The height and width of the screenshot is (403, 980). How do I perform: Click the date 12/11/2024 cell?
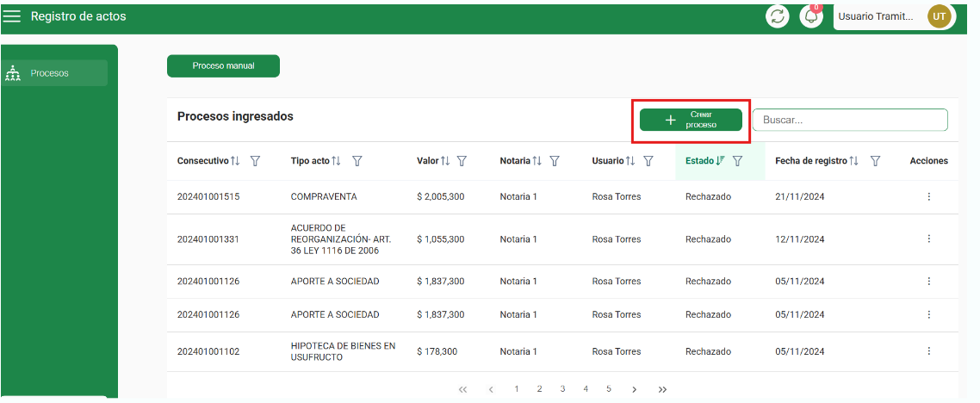coord(800,239)
